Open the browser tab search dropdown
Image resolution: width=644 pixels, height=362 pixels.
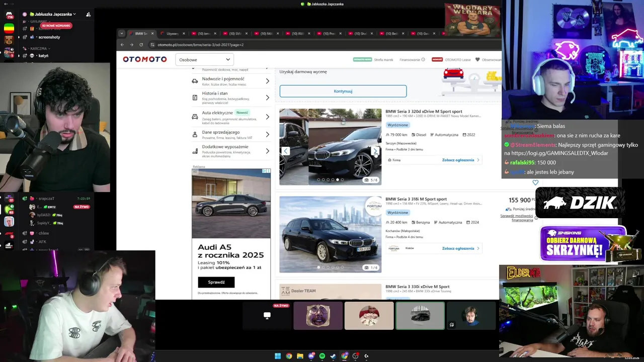coord(121,34)
